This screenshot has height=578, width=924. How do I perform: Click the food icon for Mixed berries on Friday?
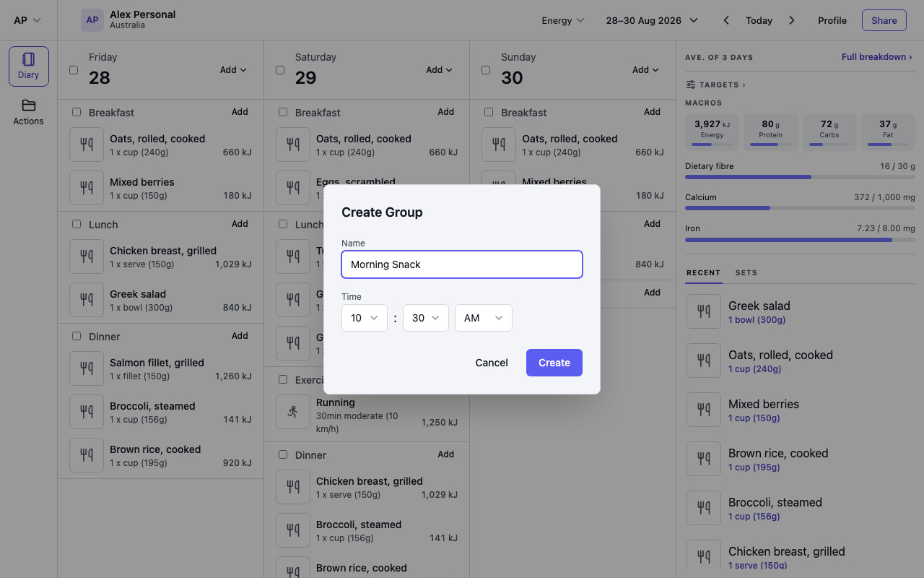(x=87, y=188)
